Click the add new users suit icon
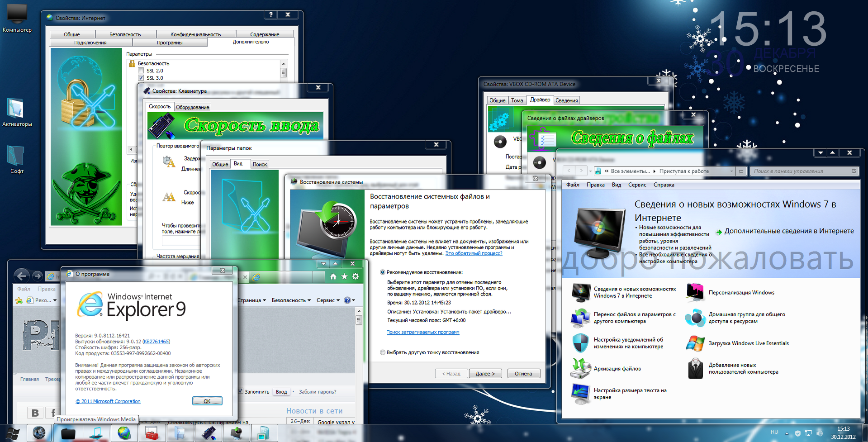Viewport: 868px width, 442px height. click(695, 368)
